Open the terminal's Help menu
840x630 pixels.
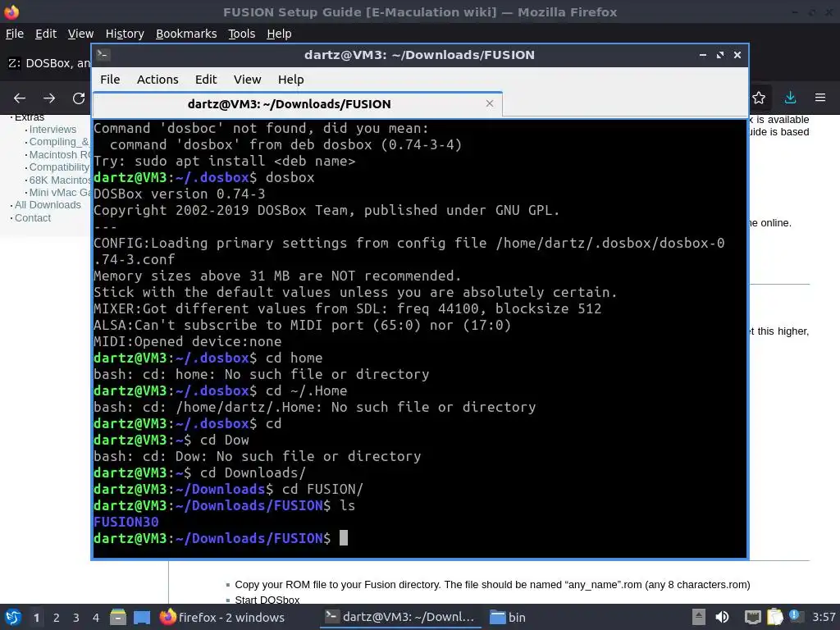click(290, 80)
